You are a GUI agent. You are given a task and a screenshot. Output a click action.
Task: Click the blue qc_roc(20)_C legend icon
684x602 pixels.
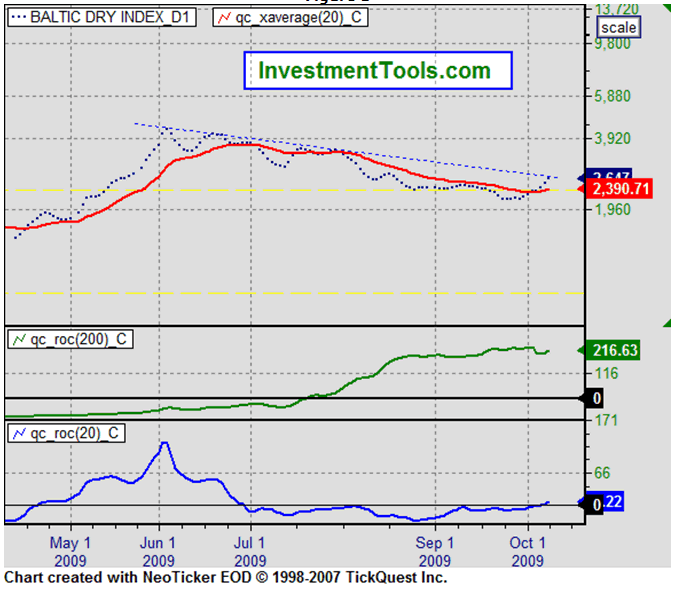tap(19, 433)
